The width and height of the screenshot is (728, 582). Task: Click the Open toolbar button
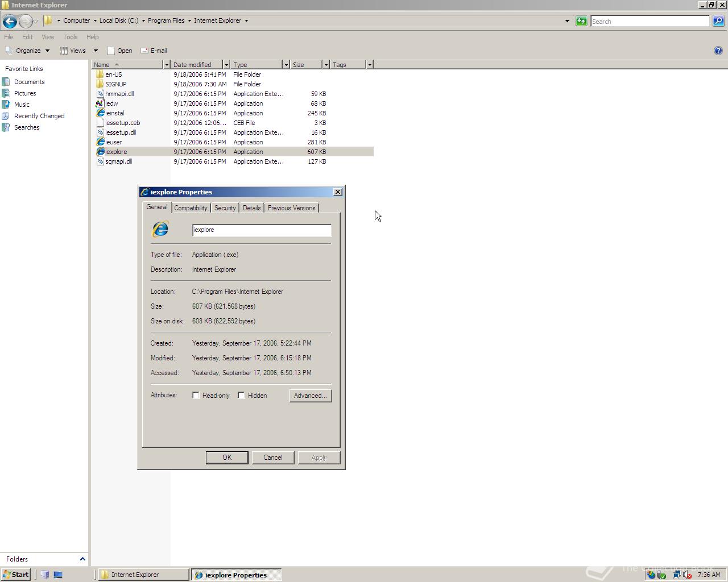pyautogui.click(x=119, y=51)
